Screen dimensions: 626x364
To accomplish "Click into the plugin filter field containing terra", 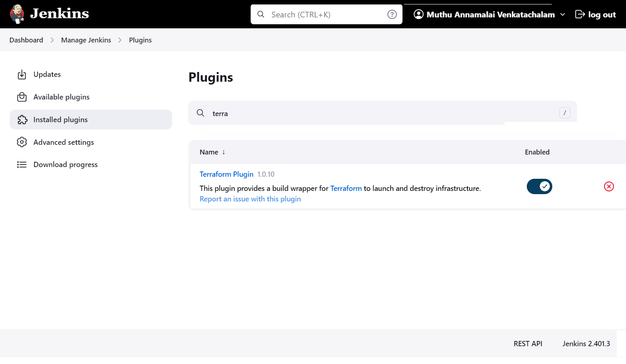I will 382,113.
